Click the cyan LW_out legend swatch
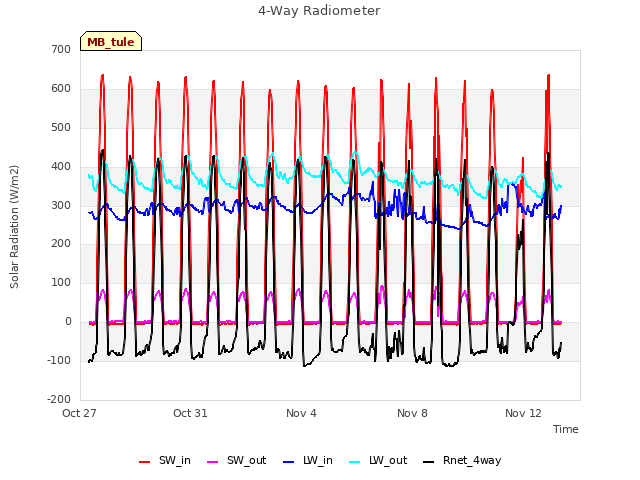Image resolution: width=640 pixels, height=480 pixels. (x=355, y=462)
